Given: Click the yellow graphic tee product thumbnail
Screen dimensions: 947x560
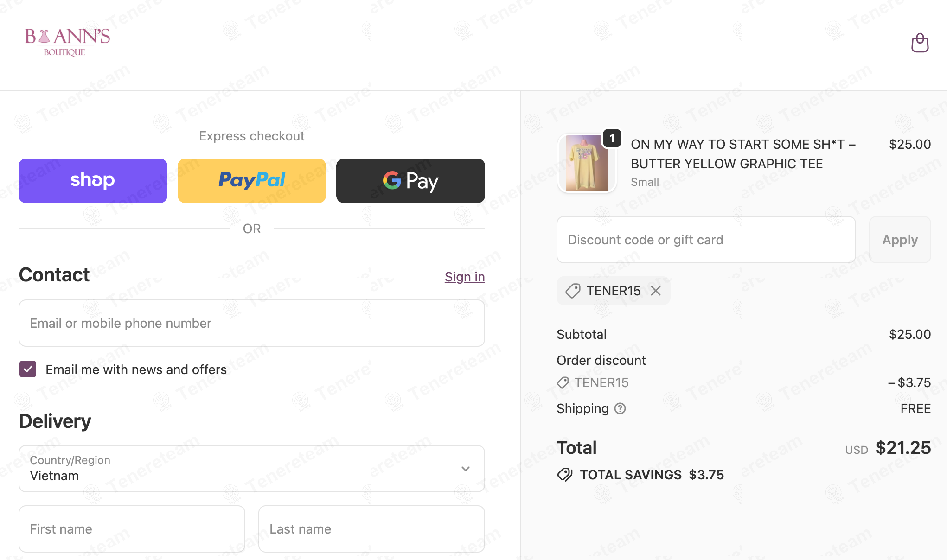Looking at the screenshot, I should pos(587,164).
